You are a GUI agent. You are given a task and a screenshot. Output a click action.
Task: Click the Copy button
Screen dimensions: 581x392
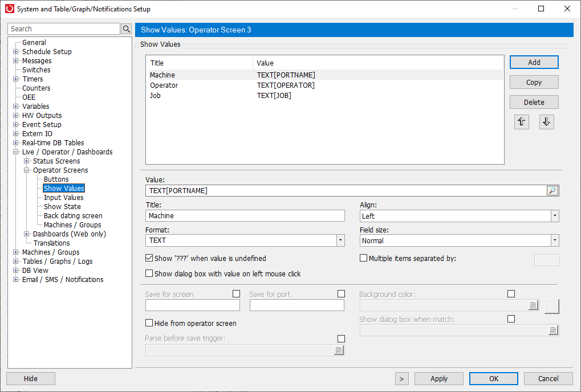point(534,82)
